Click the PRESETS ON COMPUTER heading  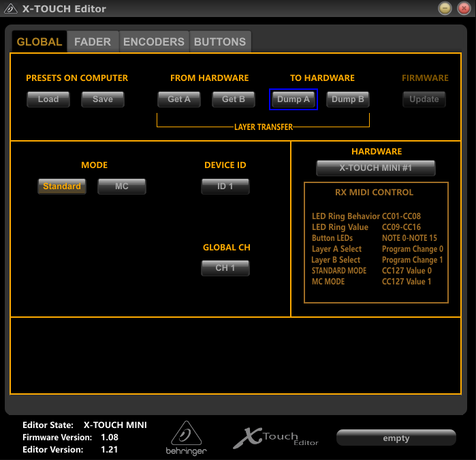pos(77,78)
